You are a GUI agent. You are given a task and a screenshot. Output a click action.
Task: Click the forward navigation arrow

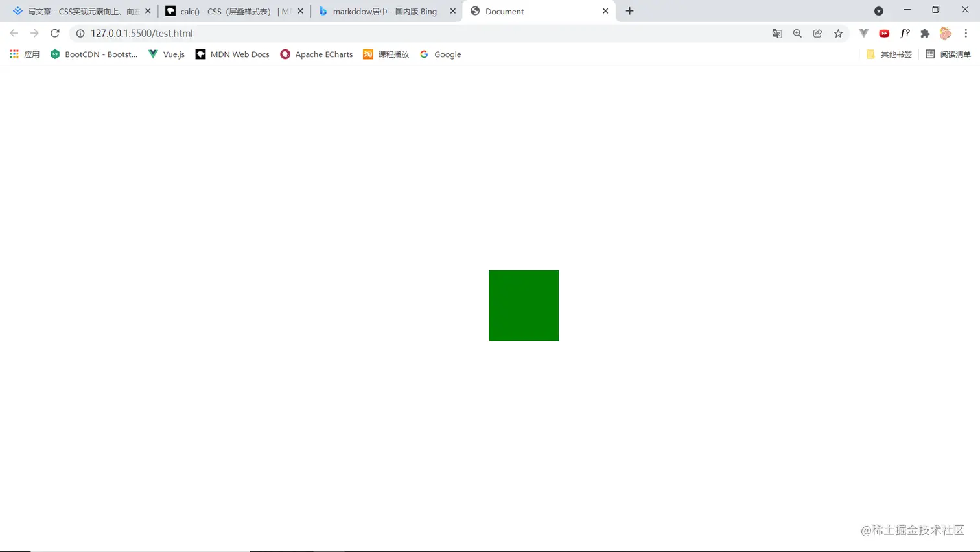click(x=34, y=33)
